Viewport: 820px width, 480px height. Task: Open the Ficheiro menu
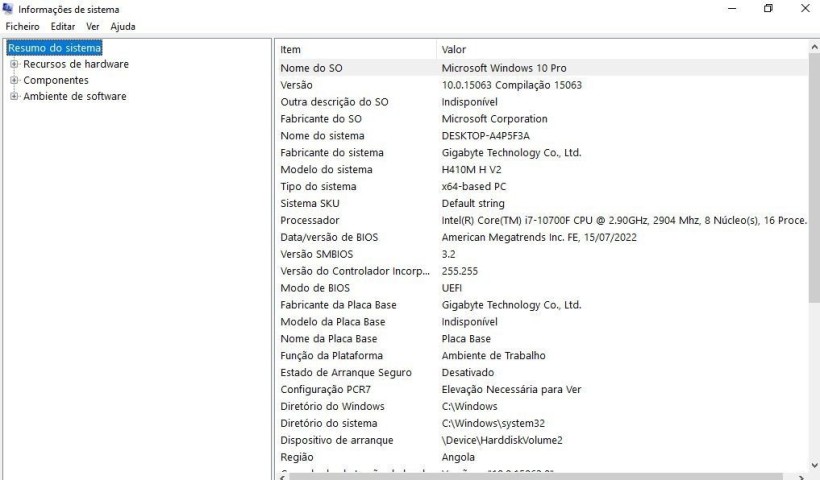click(x=22, y=26)
